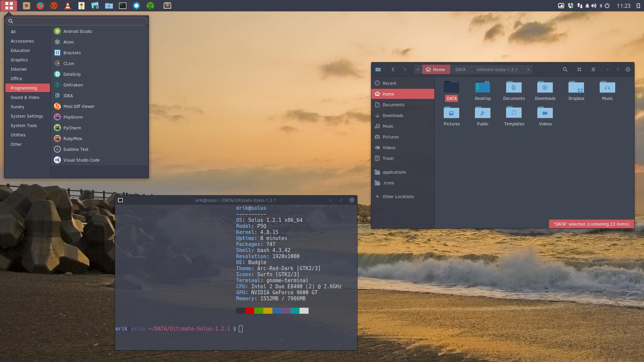Select the System Settings category
This screenshot has height=362, width=644.
click(28, 116)
